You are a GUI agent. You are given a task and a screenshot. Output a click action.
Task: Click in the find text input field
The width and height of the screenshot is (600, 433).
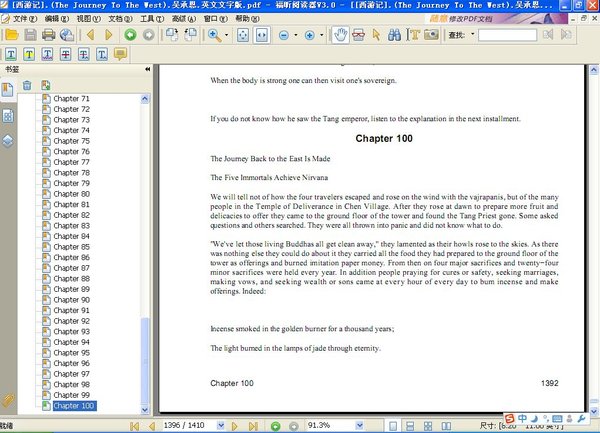[507, 35]
